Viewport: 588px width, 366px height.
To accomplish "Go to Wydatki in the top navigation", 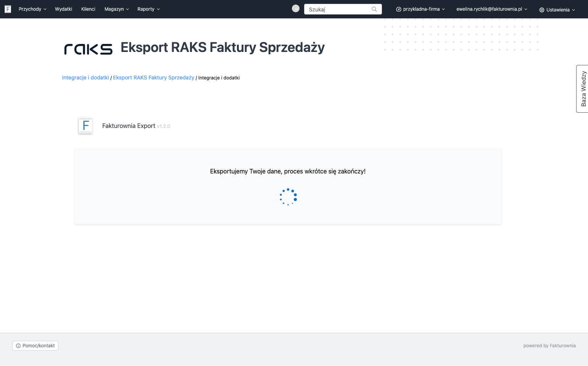I will click(63, 9).
